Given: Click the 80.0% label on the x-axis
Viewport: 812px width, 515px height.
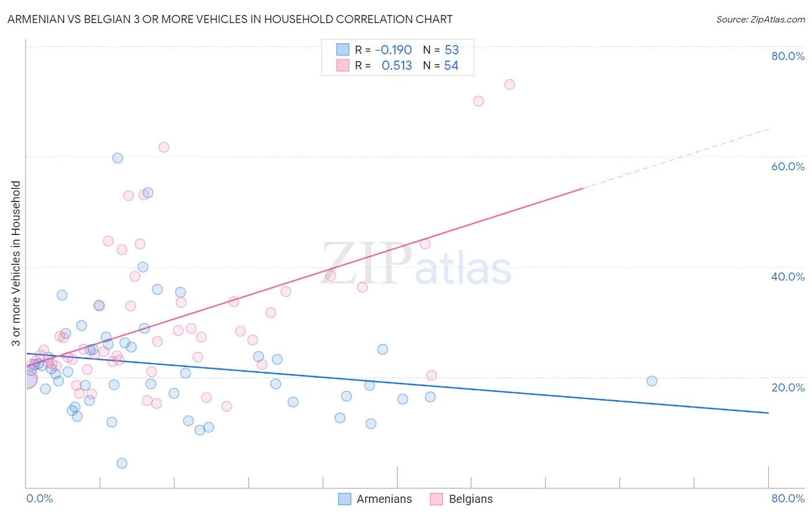Looking at the screenshot, I should [x=788, y=498].
